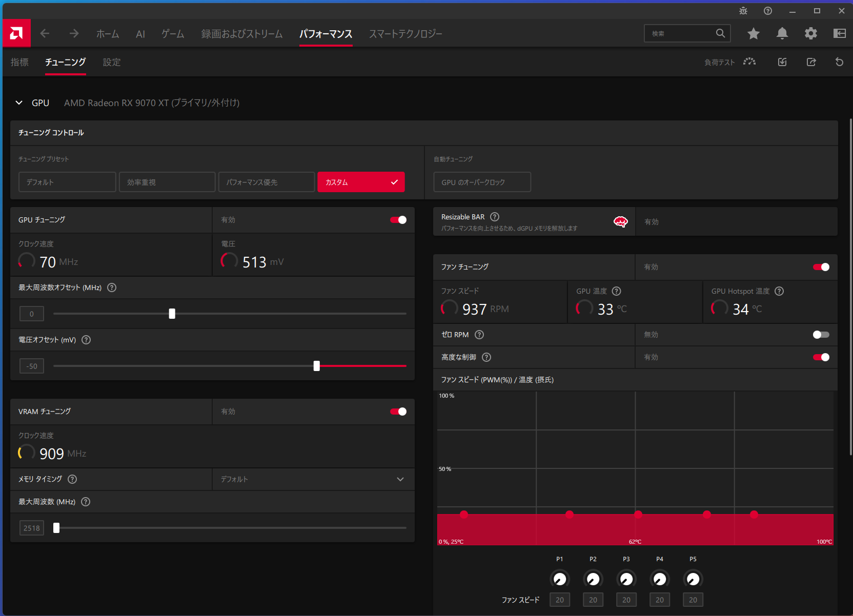Click the vertical scrollbar on the right
Screen dimensions: 853x616
(x=851, y=287)
